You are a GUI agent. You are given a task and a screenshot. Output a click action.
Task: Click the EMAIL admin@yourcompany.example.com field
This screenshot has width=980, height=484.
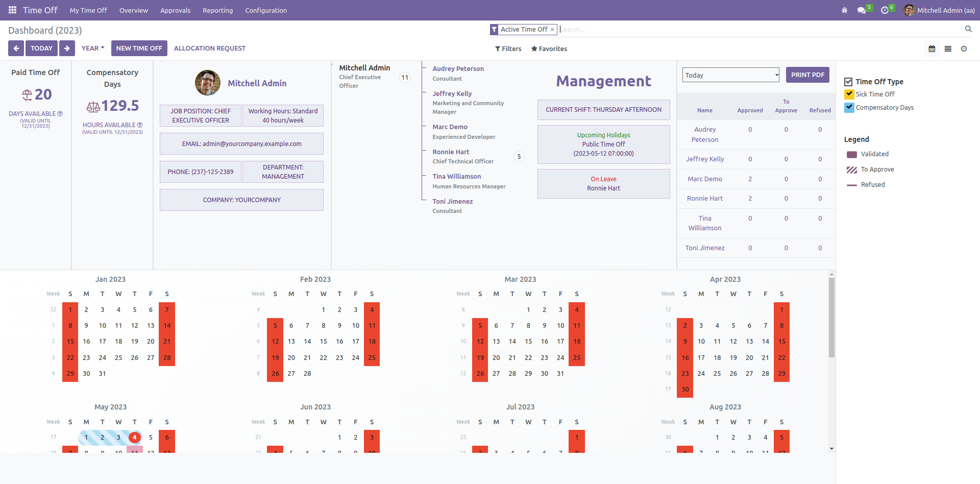tap(241, 144)
